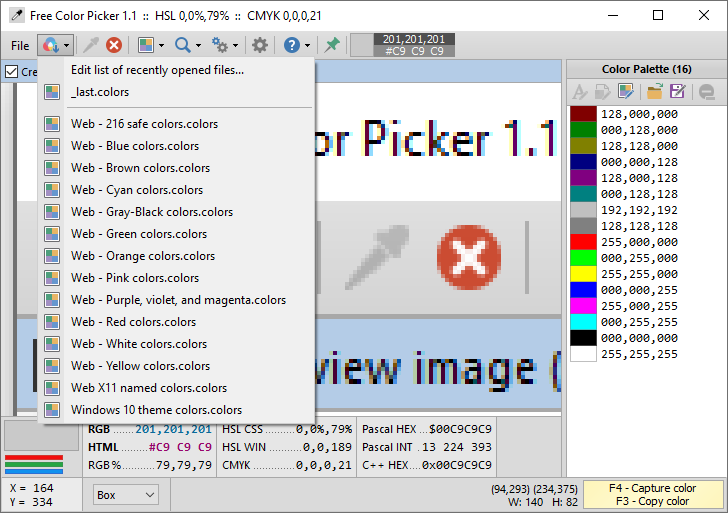Screen dimensions: 728x513
Task: Open 'Web - Green colors.colors'
Action: [x=176, y=234]
